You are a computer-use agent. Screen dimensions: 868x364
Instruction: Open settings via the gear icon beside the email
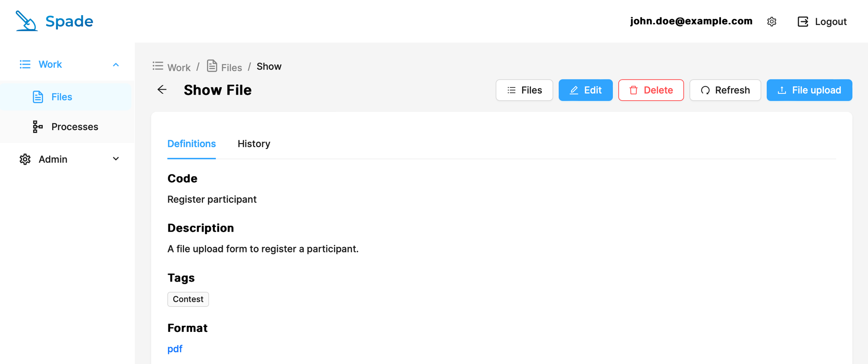(772, 22)
